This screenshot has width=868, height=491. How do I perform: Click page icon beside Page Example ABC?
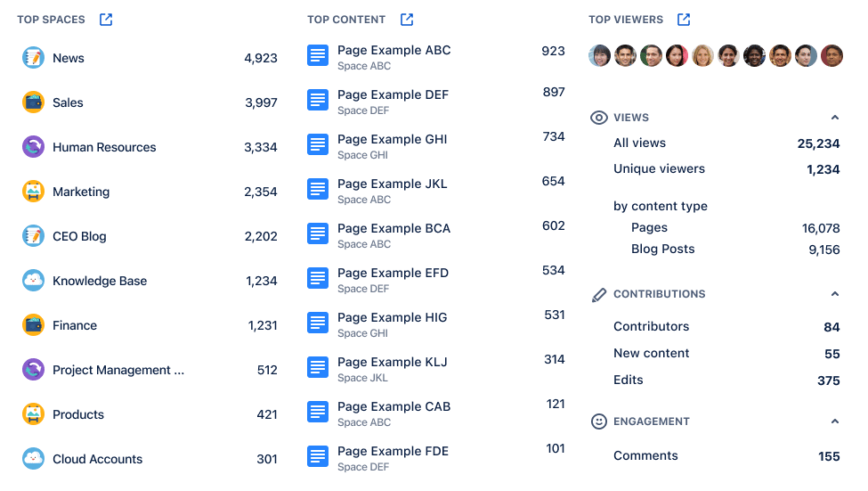pyautogui.click(x=318, y=55)
